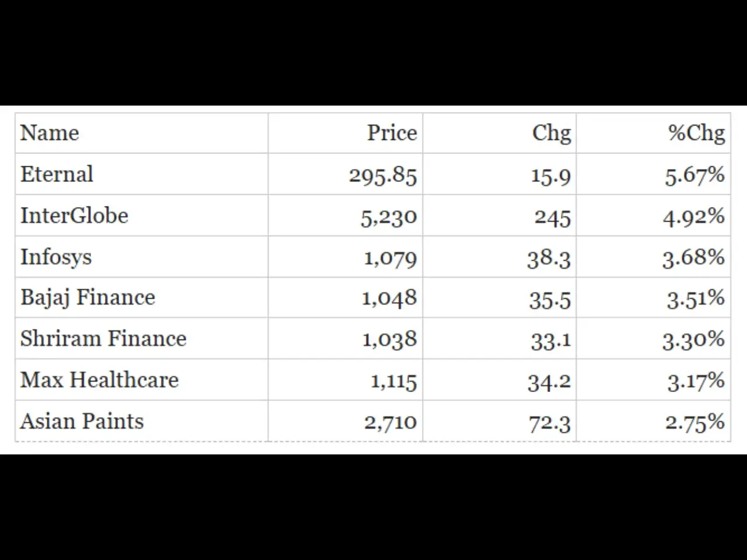The height and width of the screenshot is (560, 747).
Task: Click Eternal's percent change 5.67%
Action: tap(695, 175)
